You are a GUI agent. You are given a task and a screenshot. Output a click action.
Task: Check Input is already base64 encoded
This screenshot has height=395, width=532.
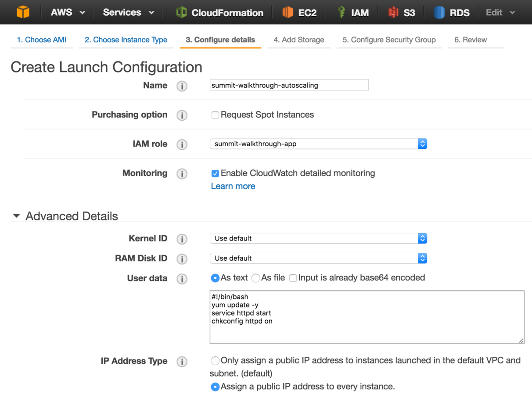pyautogui.click(x=293, y=278)
